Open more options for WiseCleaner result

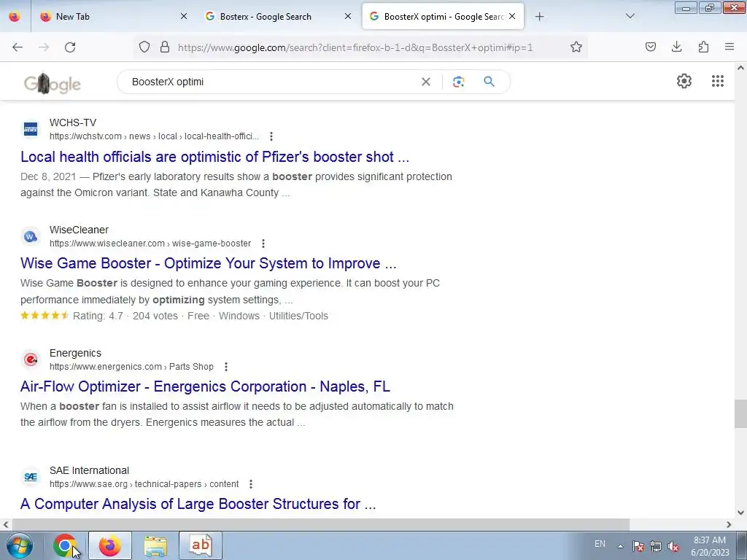click(263, 244)
